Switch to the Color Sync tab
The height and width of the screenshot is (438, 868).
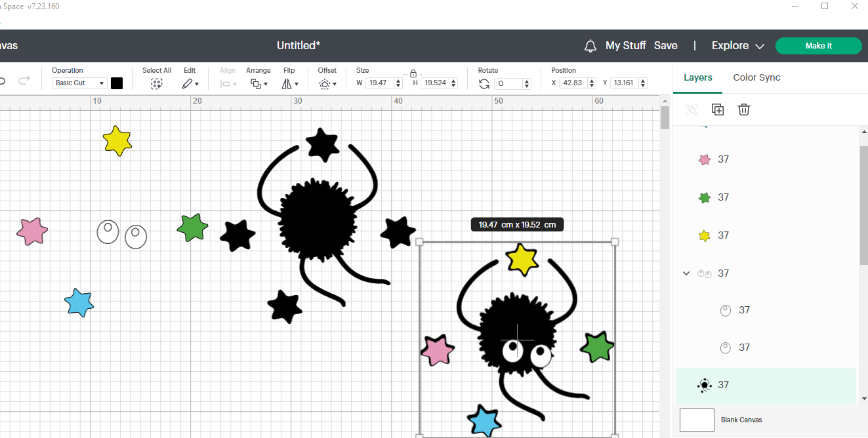coord(756,77)
